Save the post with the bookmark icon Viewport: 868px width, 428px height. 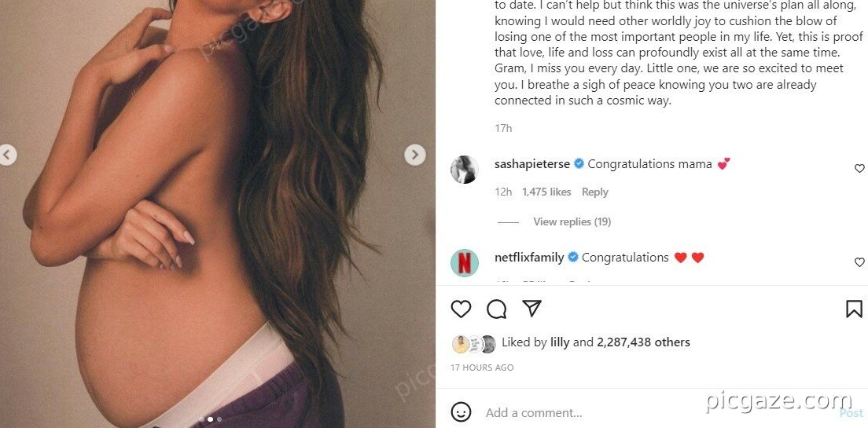[x=854, y=309]
